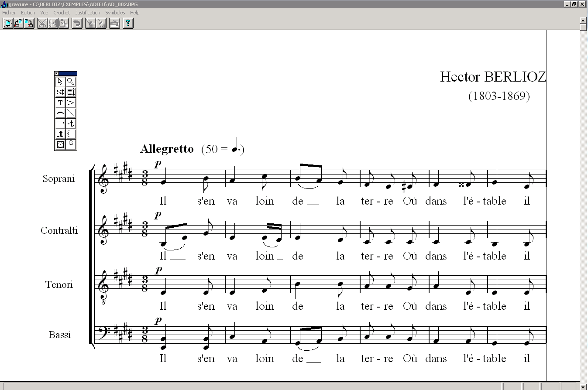The height and width of the screenshot is (390, 588).
Task: Click the Soprani lyric word 'loin'
Action: point(265,201)
